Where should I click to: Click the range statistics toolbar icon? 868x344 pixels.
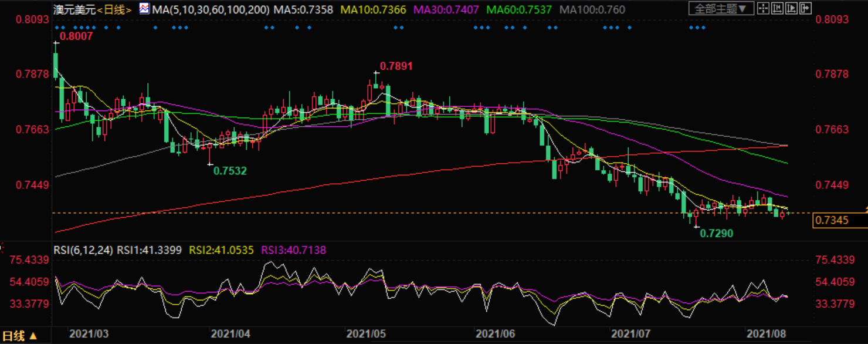click(777, 8)
